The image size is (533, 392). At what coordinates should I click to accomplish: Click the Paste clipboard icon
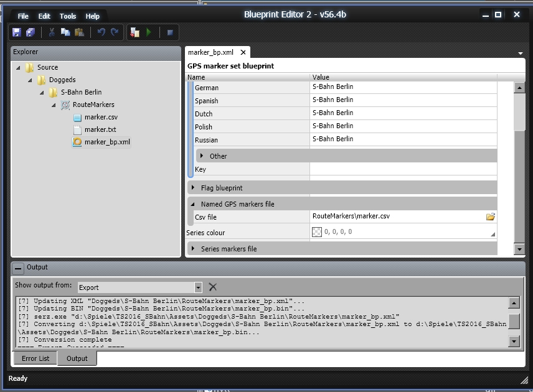(78, 32)
